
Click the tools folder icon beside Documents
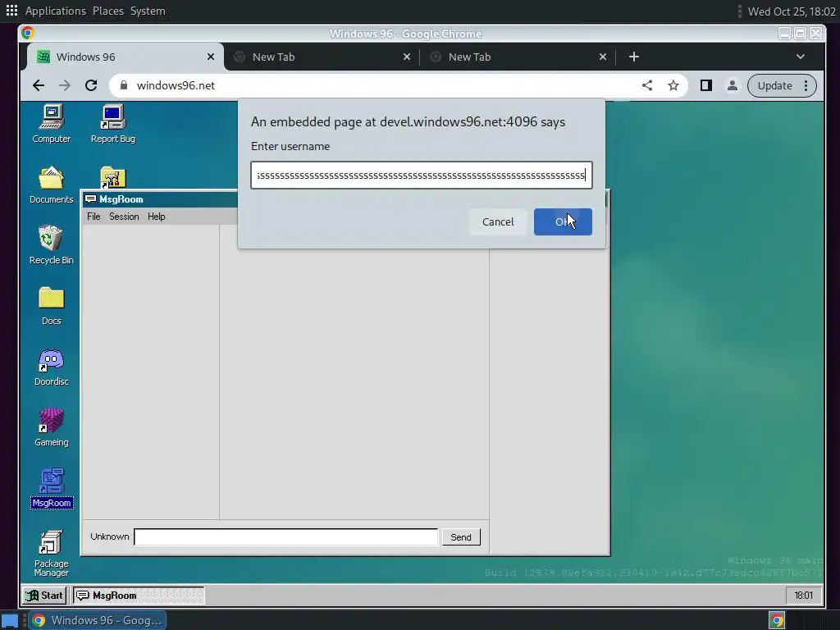(113, 177)
